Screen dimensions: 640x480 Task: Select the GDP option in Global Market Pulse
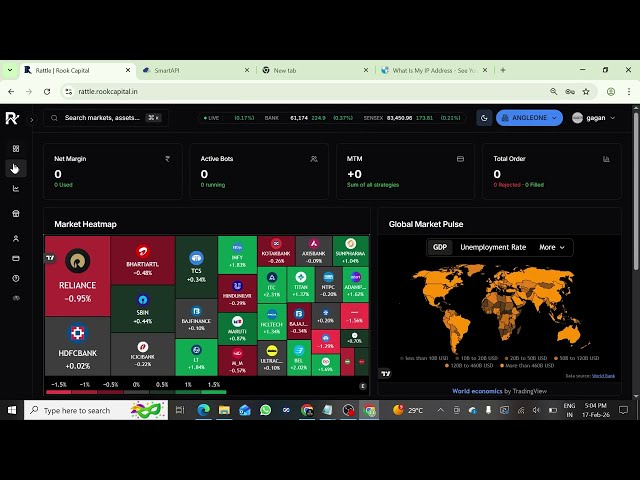pyautogui.click(x=440, y=247)
